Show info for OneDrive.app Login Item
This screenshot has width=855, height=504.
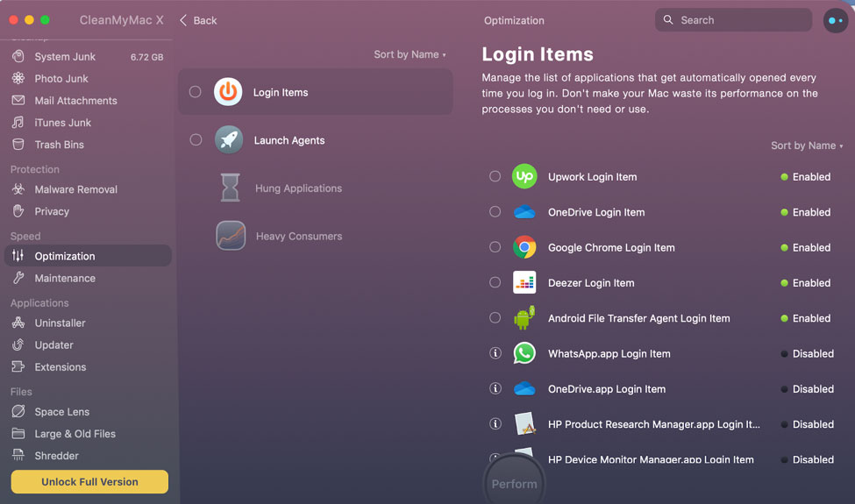click(x=495, y=388)
